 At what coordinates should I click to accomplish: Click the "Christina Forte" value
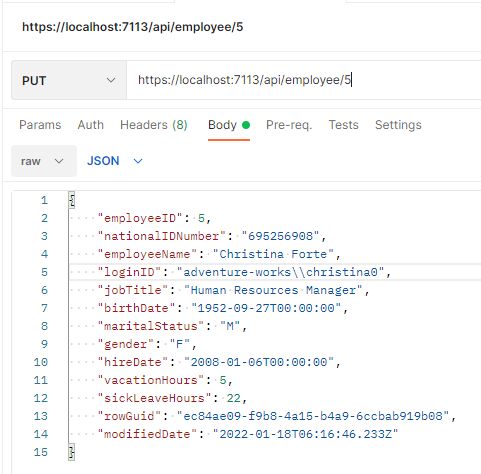pos(273,254)
